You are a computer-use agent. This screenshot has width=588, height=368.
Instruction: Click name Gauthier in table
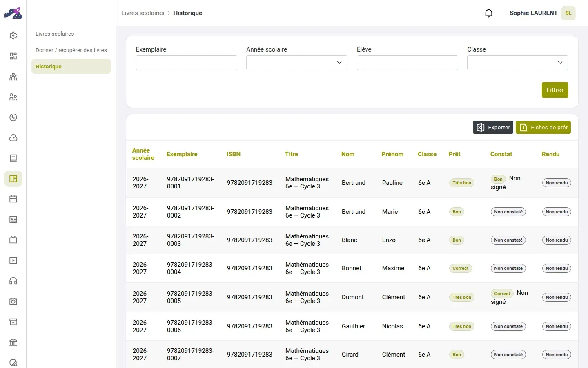pos(354,326)
